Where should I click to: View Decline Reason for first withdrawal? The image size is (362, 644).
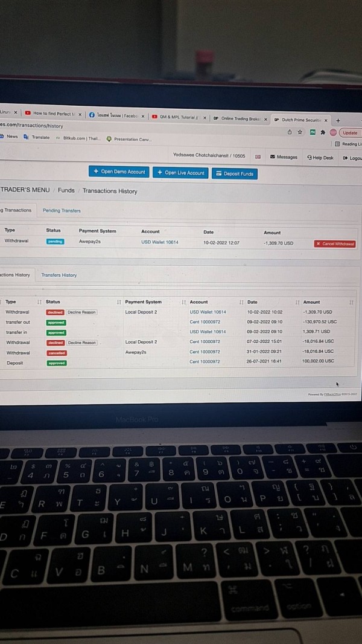81,312
